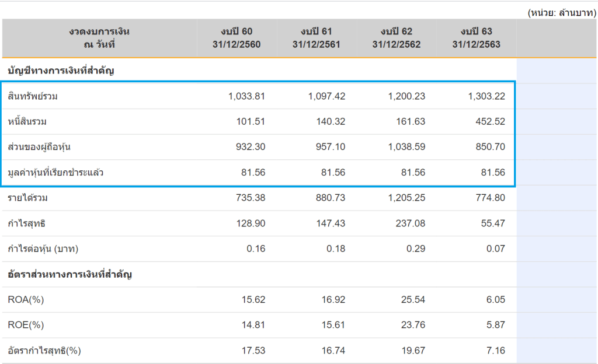Select the กำไรสุทธิ row label

point(27,223)
